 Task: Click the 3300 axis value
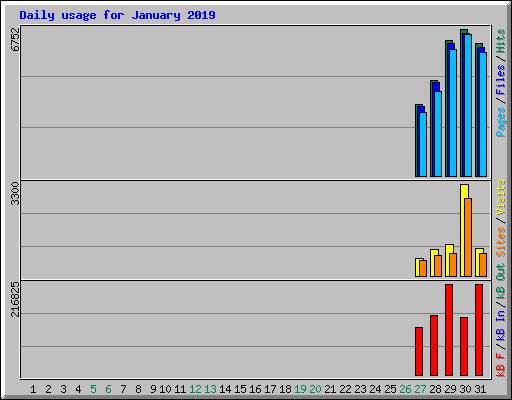tap(15, 193)
